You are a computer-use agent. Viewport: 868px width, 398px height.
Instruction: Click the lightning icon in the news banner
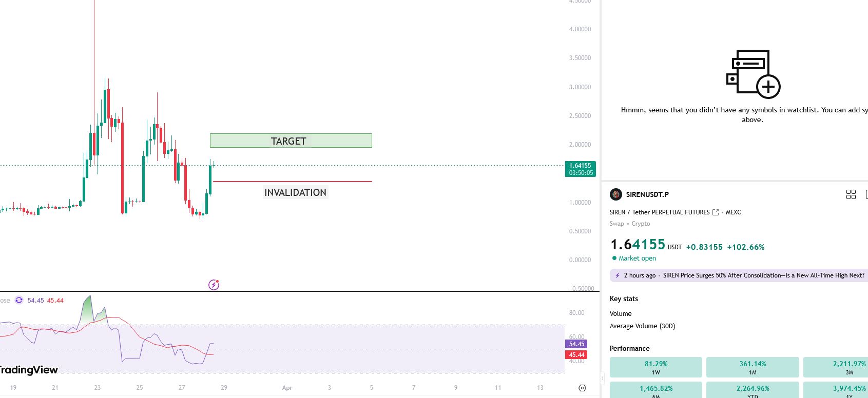(x=618, y=275)
